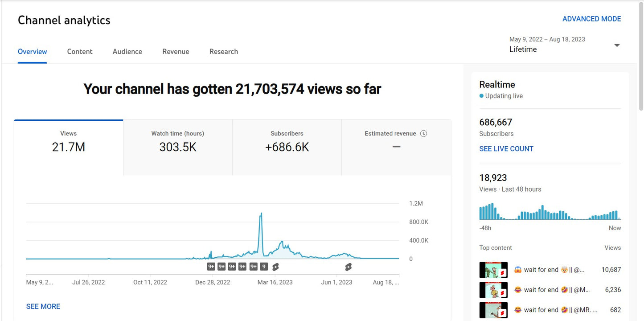Viewport: 644px width, 321px height.
Task: Switch to the Content tab
Action: 79,51
